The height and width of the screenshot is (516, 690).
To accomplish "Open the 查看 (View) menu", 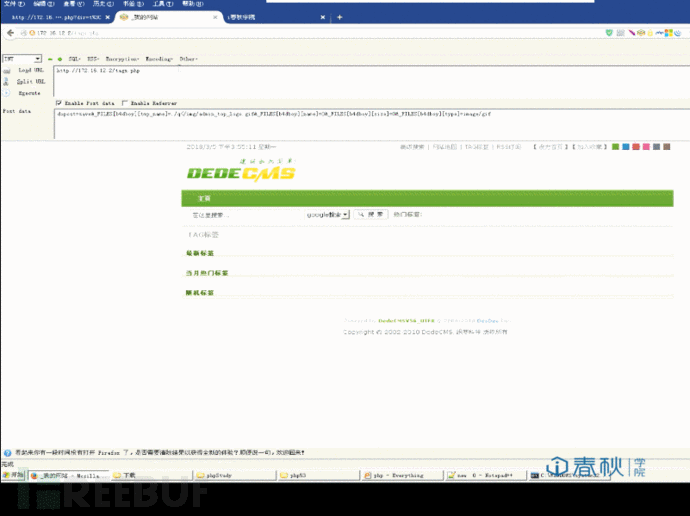I will click(74, 4).
